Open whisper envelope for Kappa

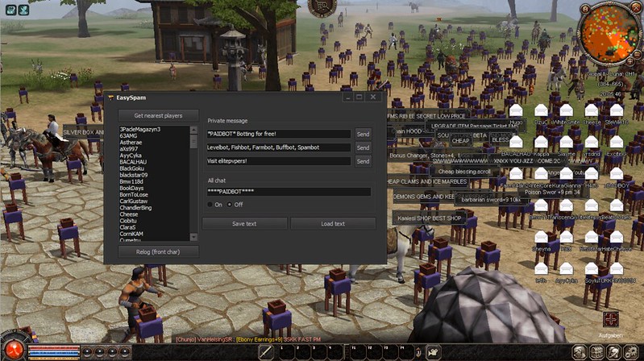(x=542, y=142)
